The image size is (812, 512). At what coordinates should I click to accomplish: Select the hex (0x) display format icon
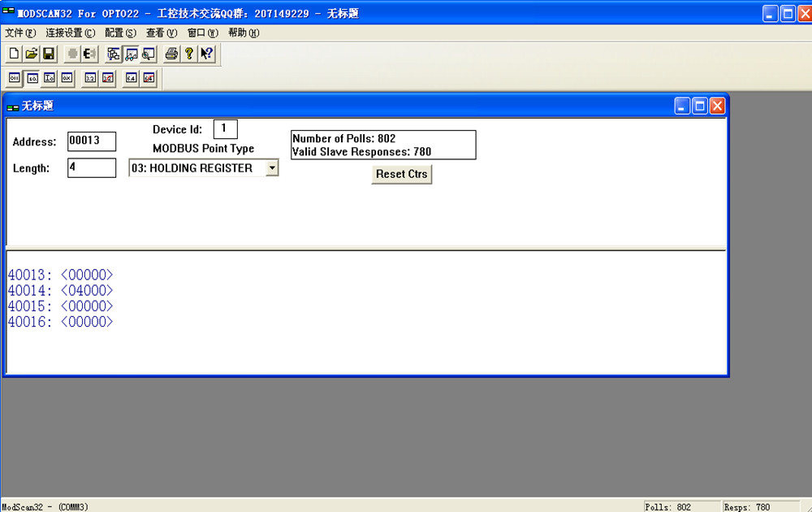67,78
